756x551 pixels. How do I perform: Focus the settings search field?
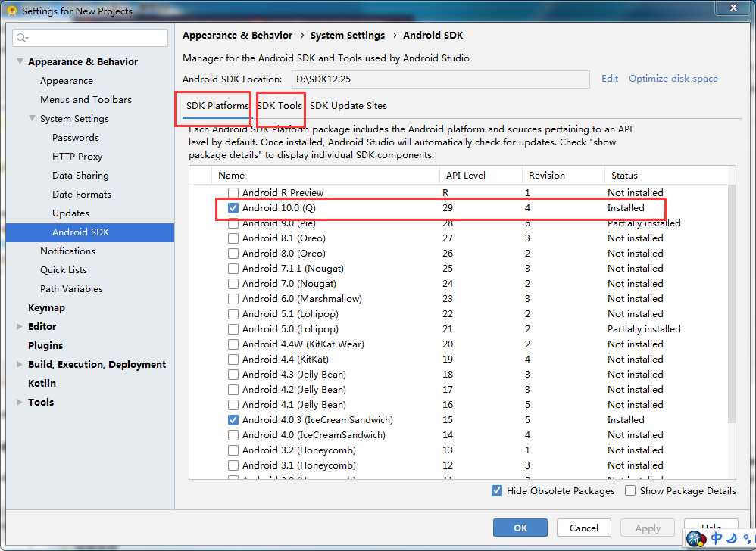[x=90, y=38]
